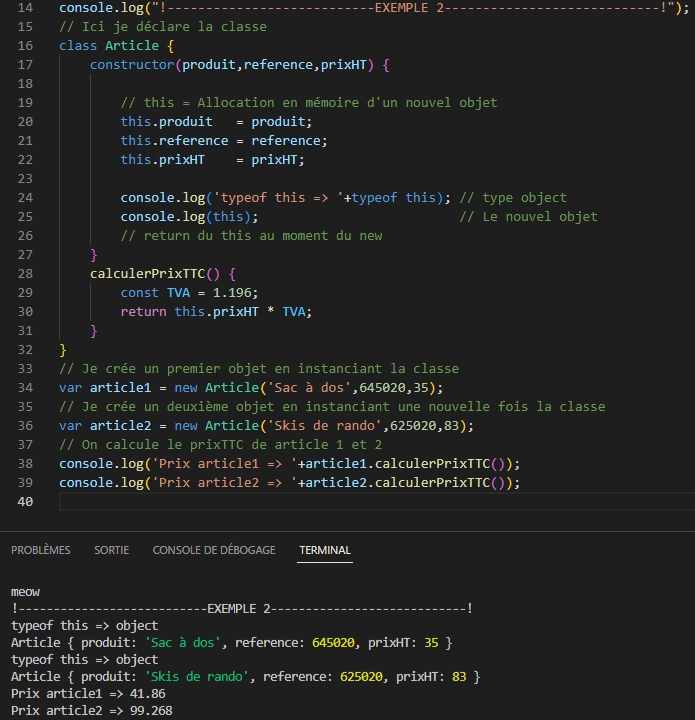Click the EXEMPLE 2 banner in the terminal

242,609
